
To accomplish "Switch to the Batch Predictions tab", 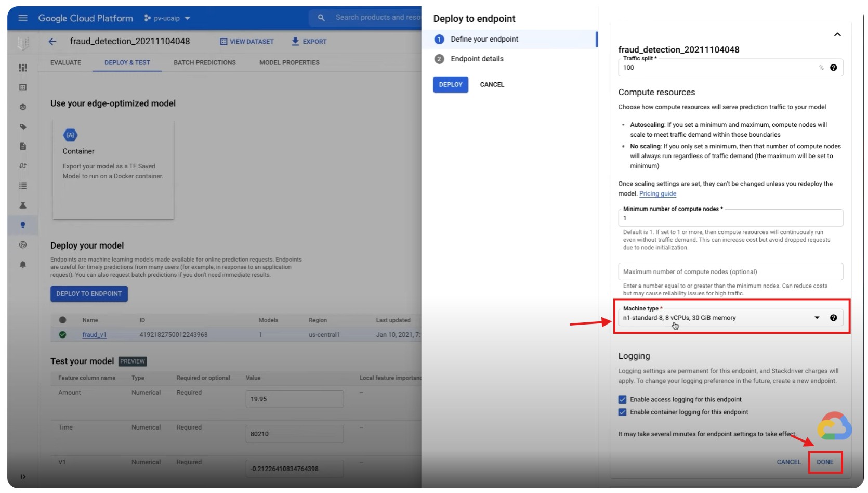I will tap(204, 62).
